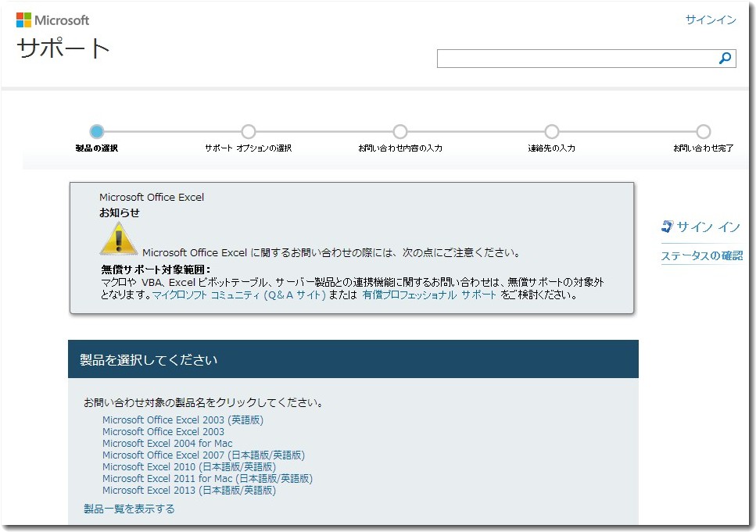Open the sidebar サイン イン link
The height and width of the screenshot is (532, 756).
708,227
